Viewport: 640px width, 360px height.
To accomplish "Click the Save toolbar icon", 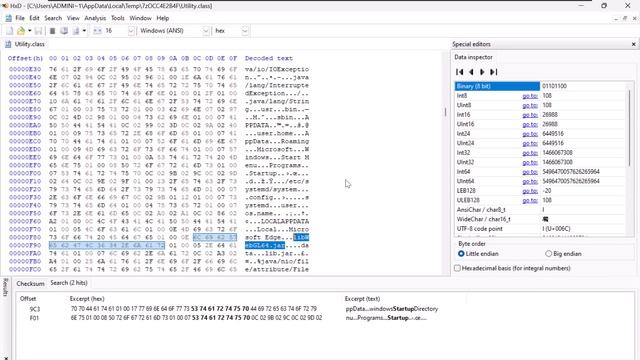I will pos(38,31).
